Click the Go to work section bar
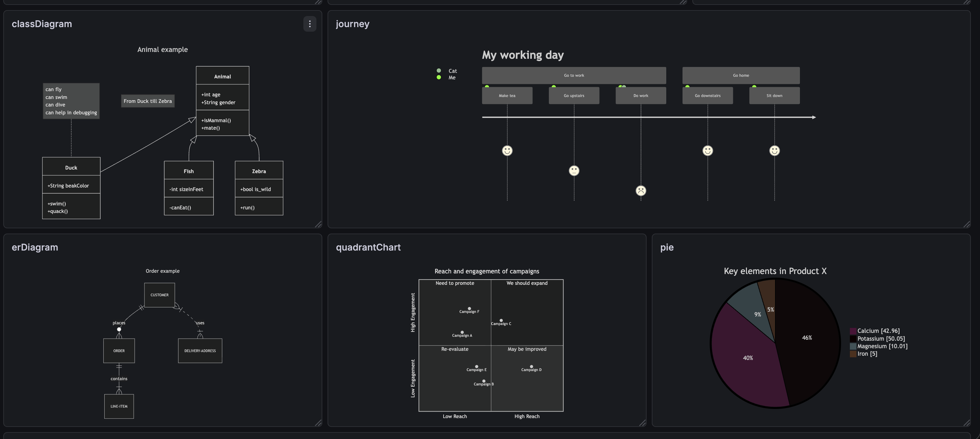The width and height of the screenshot is (980, 439). coord(574,75)
